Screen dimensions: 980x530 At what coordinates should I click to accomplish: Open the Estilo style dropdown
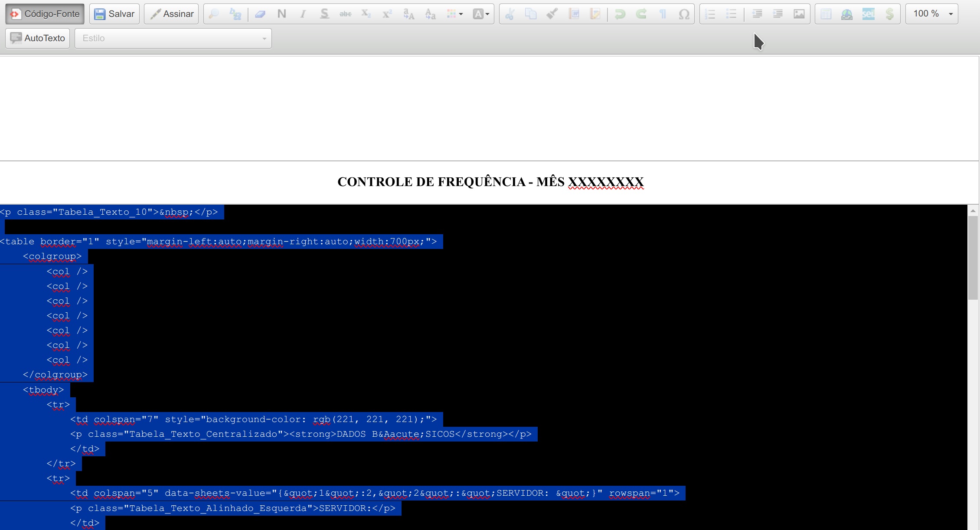(173, 38)
